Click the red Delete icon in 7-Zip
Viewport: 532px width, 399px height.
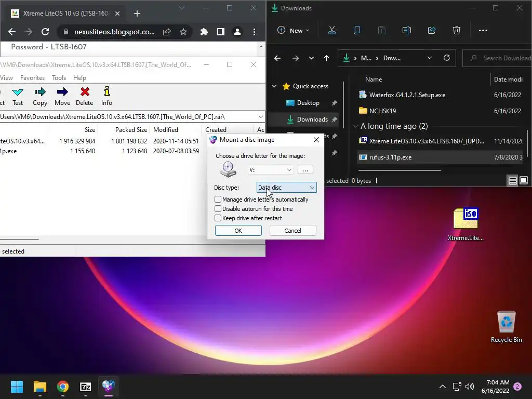(85, 97)
